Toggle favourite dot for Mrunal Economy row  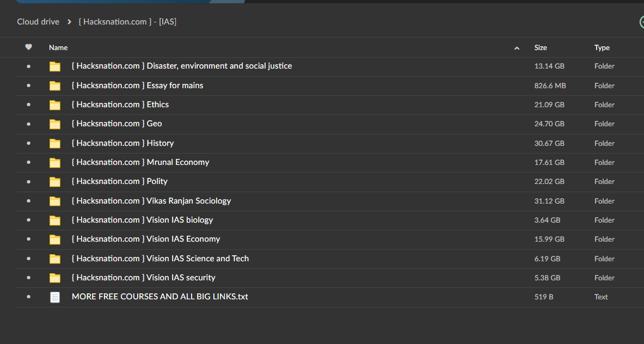(x=28, y=162)
